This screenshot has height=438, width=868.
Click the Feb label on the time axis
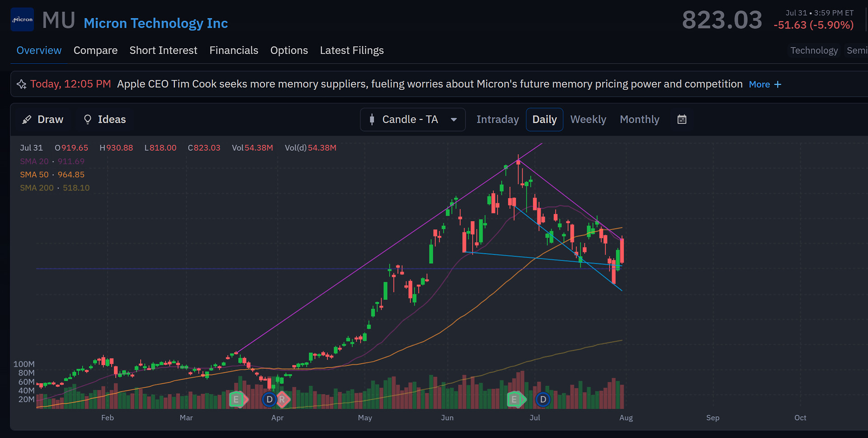108,418
